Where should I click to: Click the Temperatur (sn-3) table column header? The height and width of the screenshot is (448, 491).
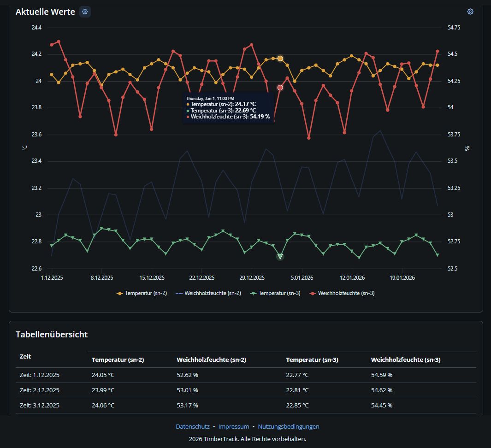pos(312,360)
